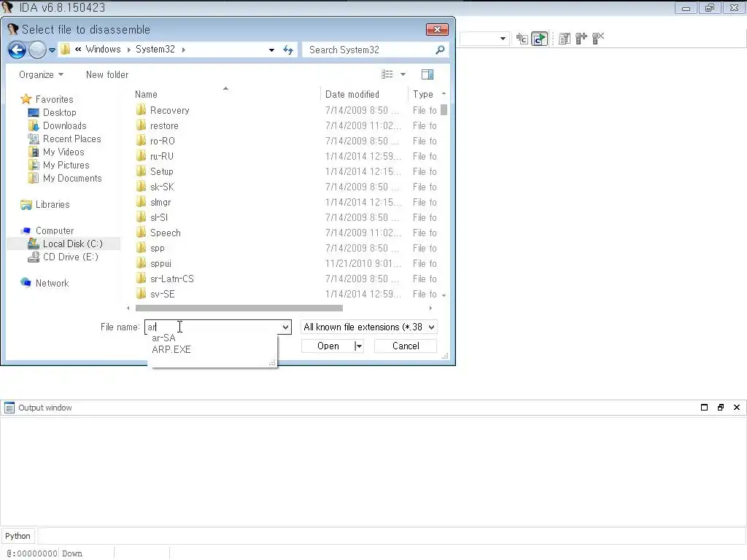Close the Select file dialog
Viewport: 747px width, 560px height.
437,29
